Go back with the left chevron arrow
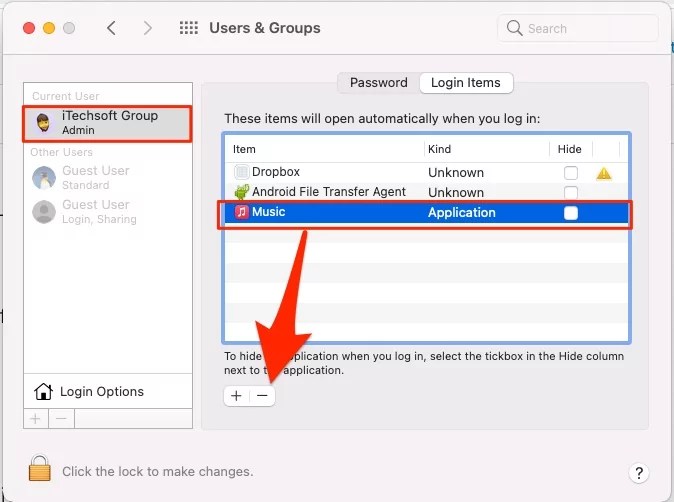This screenshot has width=674, height=502. [111, 28]
